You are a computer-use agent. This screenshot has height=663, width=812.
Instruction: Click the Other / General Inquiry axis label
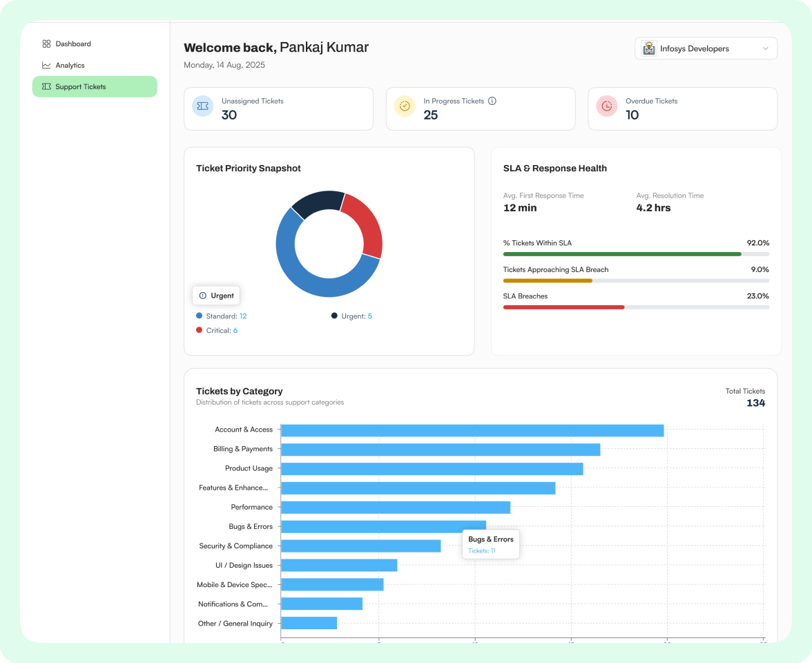tap(235, 624)
